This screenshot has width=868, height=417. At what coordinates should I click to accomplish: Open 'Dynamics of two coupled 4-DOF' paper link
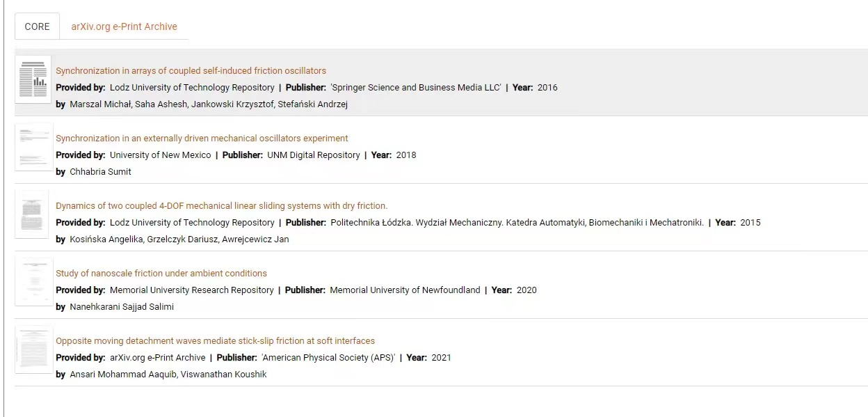(221, 205)
